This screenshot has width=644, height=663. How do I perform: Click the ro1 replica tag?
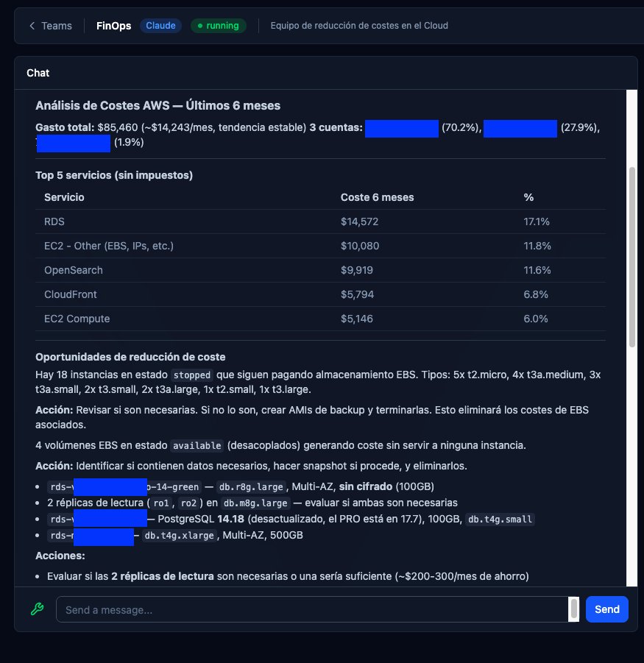161,503
